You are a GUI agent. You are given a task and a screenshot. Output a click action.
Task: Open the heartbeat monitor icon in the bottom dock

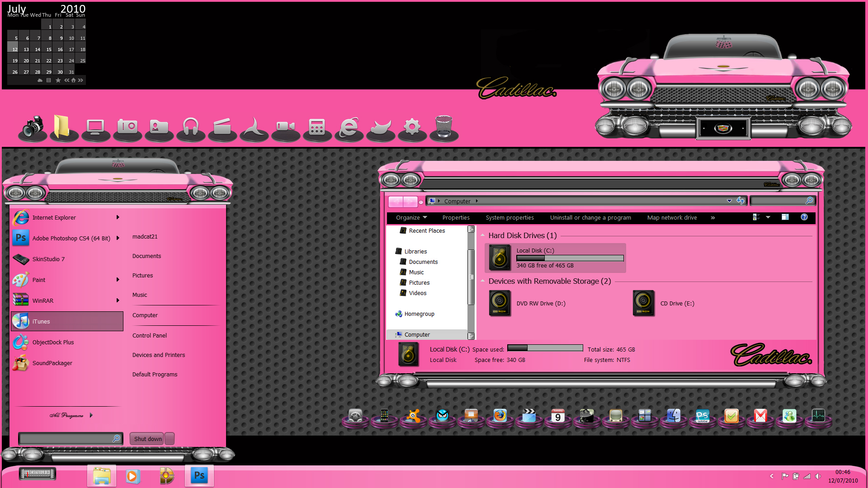pyautogui.click(x=818, y=416)
